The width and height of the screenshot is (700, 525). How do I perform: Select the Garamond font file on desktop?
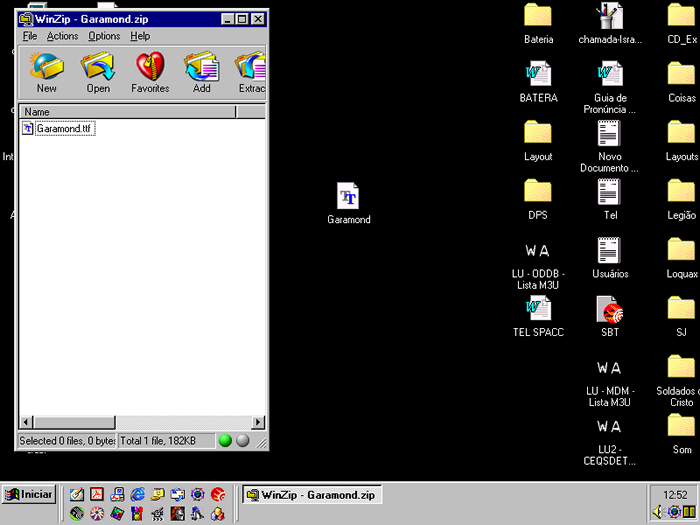[348, 203]
